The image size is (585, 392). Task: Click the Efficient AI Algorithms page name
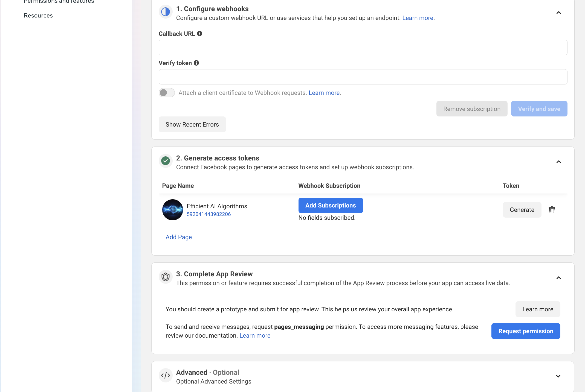(217, 206)
